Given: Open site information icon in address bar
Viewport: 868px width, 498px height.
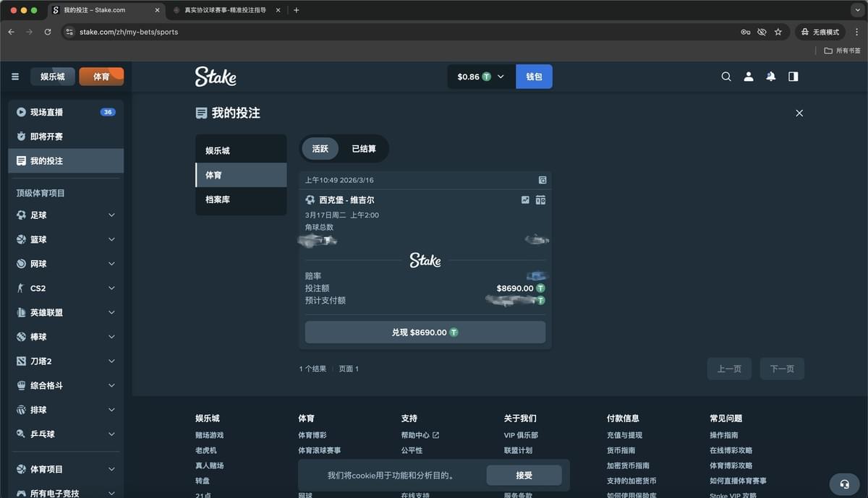Looking at the screenshot, I should 69,32.
